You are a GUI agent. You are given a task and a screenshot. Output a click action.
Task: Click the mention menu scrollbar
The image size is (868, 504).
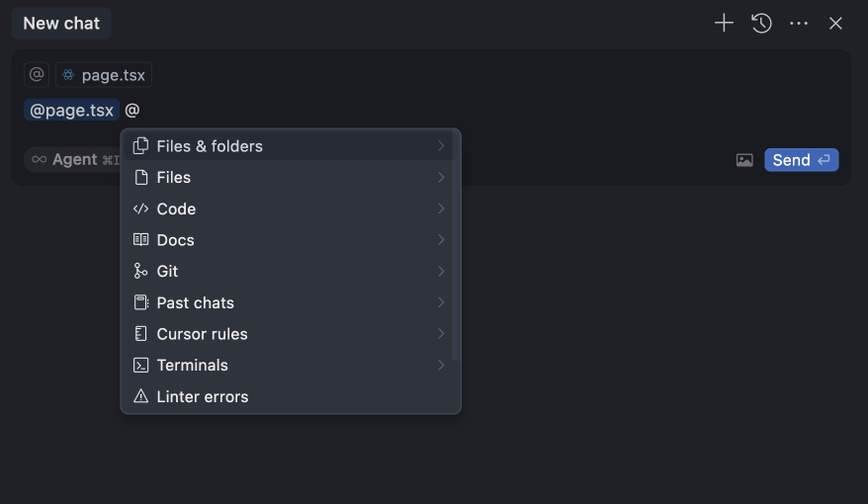(455, 247)
